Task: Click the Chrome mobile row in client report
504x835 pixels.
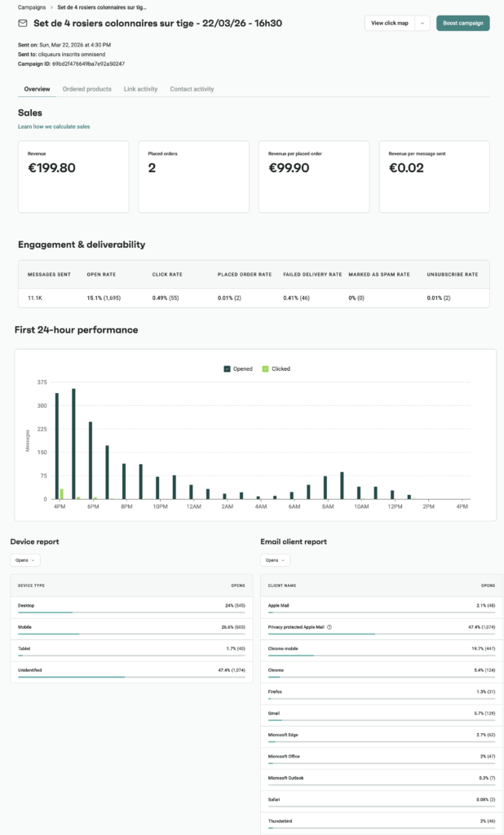Action: coord(382,651)
